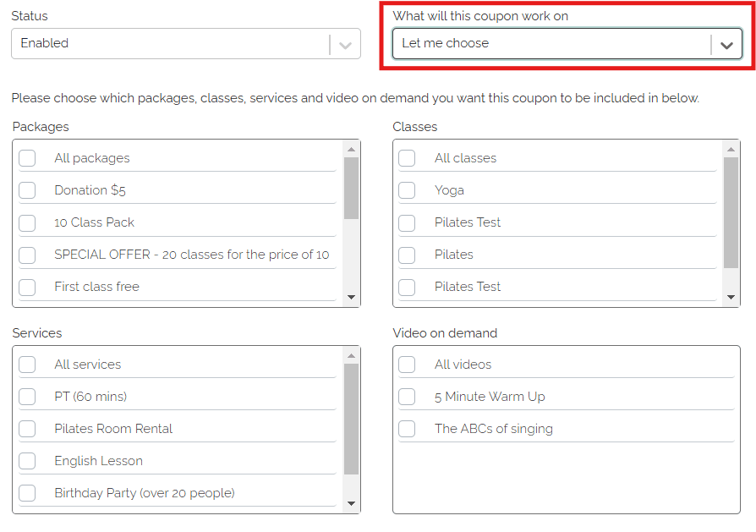Select the 10 Class Pack checkbox
756x532 pixels.
(x=28, y=222)
